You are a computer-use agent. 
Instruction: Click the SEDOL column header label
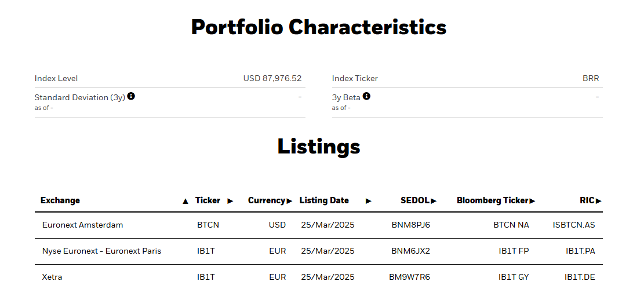pos(414,200)
